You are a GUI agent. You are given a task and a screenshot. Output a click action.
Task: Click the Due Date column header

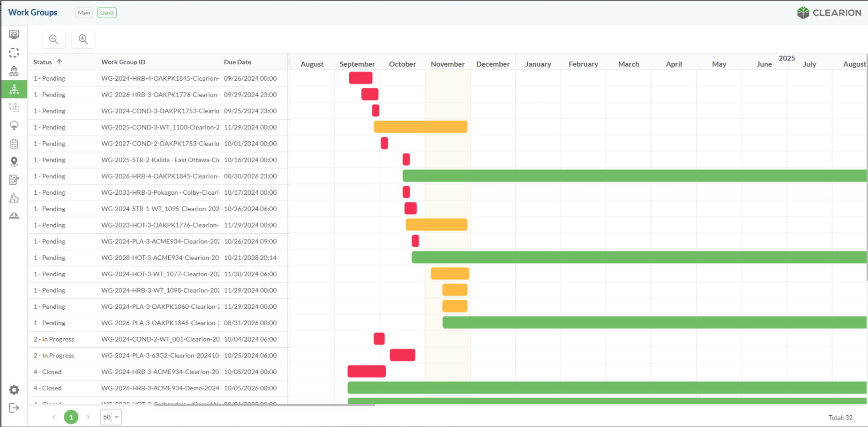[x=237, y=62]
